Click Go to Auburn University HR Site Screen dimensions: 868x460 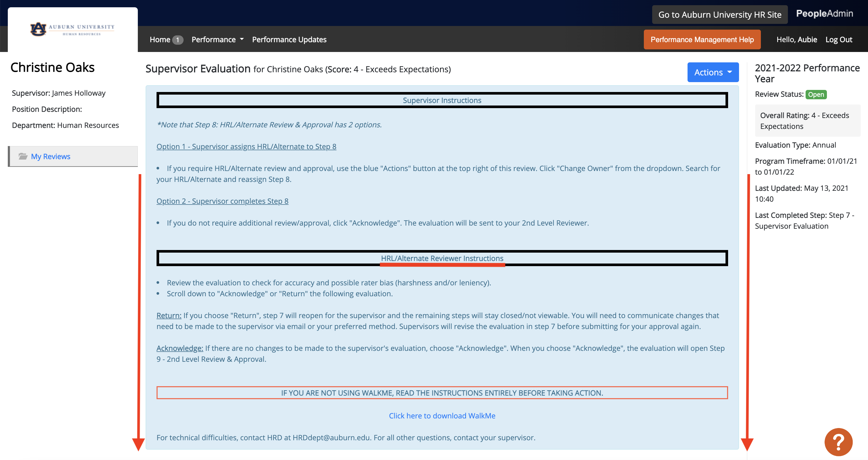click(x=720, y=15)
